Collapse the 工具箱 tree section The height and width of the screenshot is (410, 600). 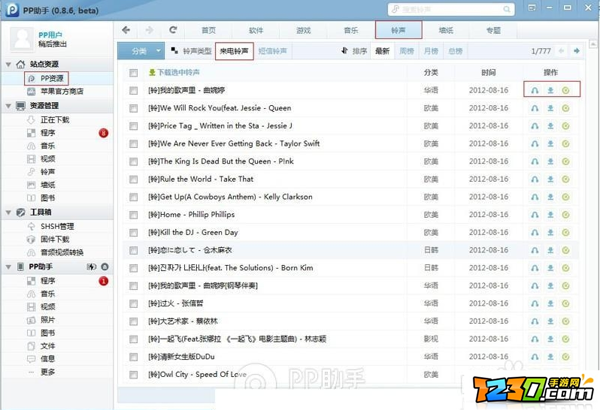pos(8,212)
